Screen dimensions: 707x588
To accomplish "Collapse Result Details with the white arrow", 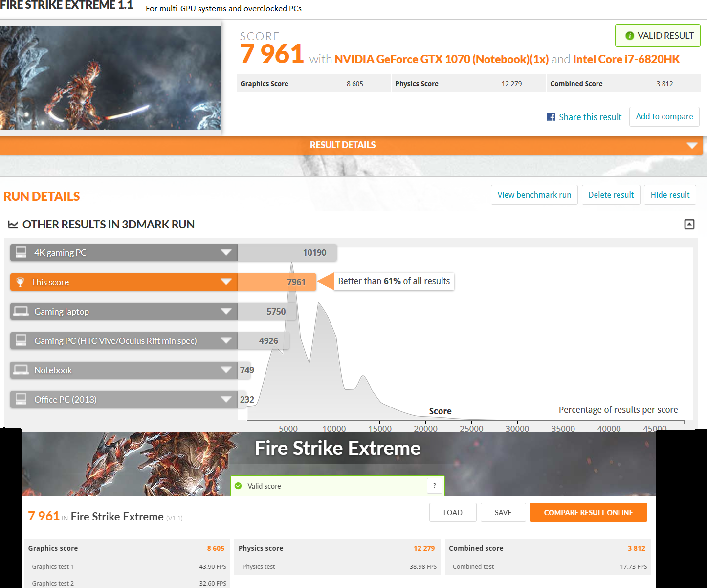I will point(692,145).
